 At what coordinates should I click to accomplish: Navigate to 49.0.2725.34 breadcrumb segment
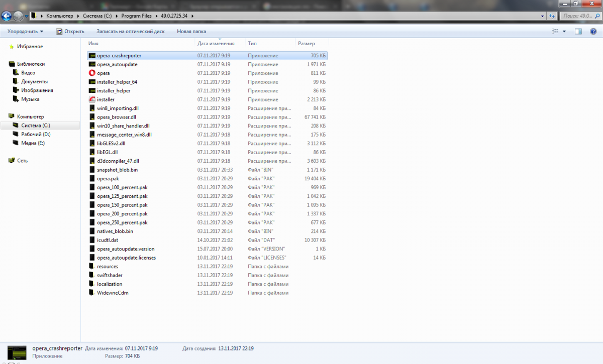(175, 16)
